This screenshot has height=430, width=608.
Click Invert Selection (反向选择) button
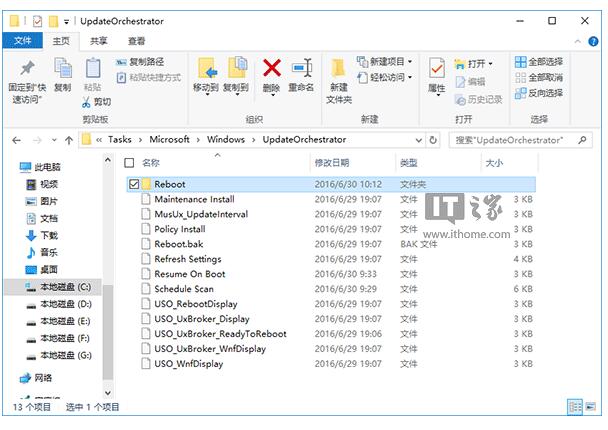click(x=539, y=93)
